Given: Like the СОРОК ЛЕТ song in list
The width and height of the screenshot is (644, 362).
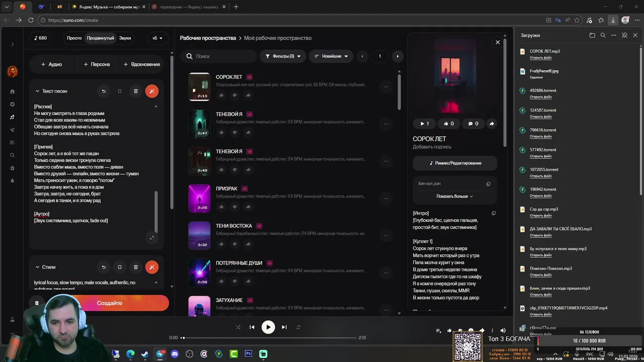Looking at the screenshot, I should pyautogui.click(x=221, y=95).
